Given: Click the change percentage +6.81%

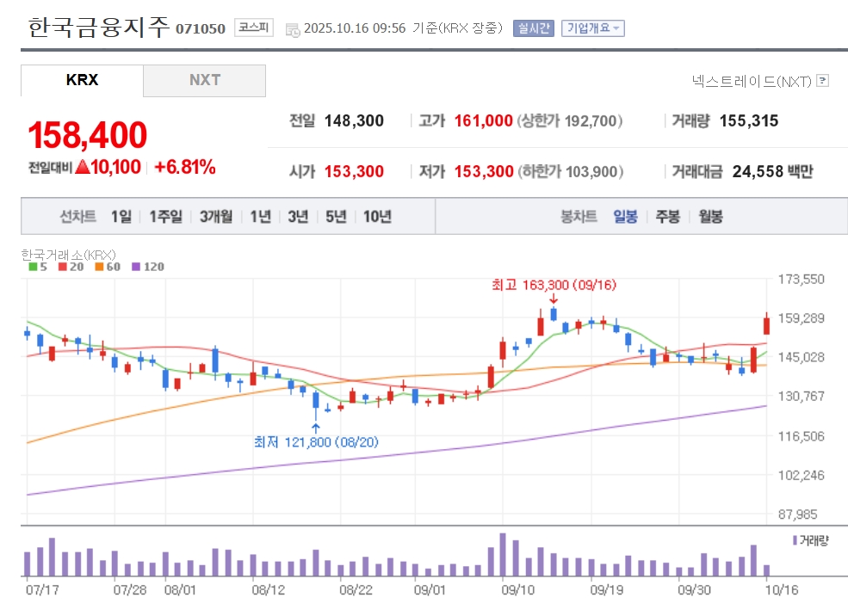Looking at the screenshot, I should pos(185,167).
